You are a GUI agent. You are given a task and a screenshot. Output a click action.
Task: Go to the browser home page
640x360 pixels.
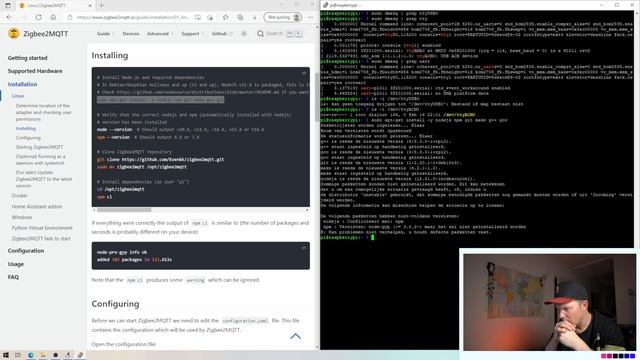53,18
